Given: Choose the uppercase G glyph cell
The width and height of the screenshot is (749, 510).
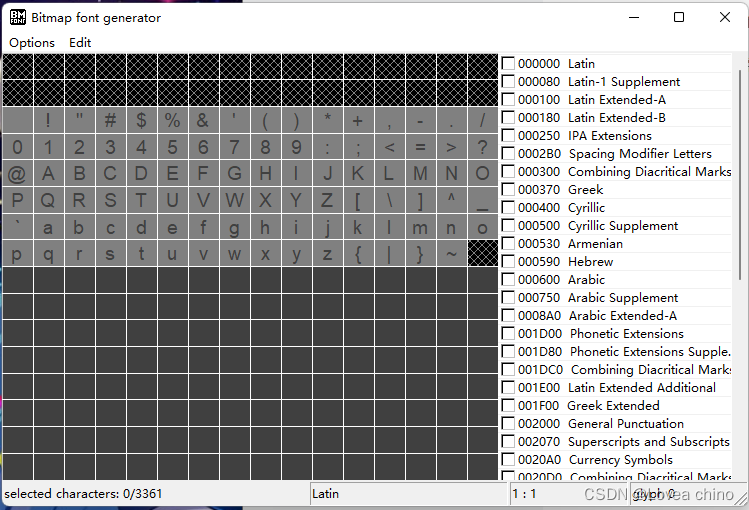Looking at the screenshot, I should [x=235, y=173].
